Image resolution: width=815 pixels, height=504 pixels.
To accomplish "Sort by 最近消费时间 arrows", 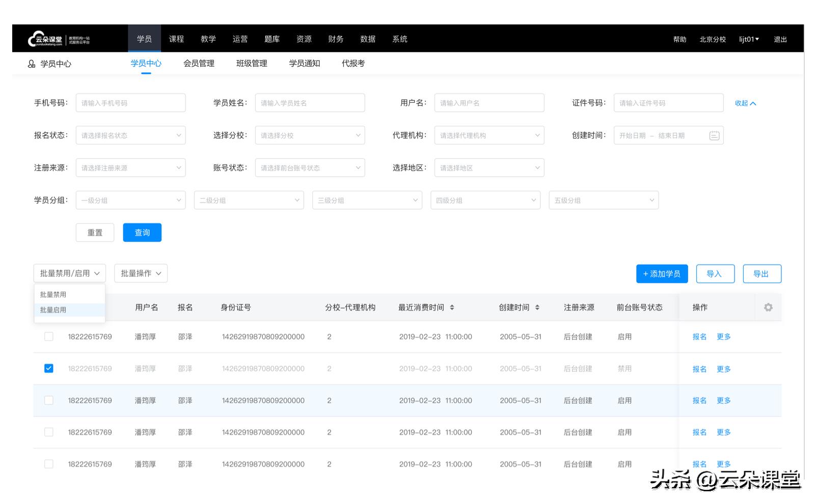I will (452, 307).
